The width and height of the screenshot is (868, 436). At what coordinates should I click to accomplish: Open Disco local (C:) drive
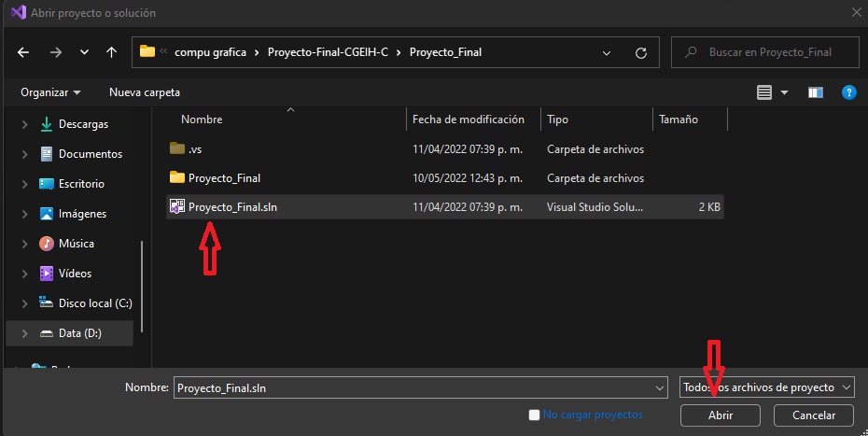(x=95, y=303)
